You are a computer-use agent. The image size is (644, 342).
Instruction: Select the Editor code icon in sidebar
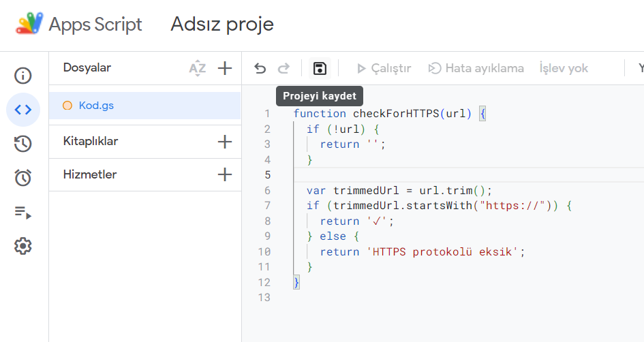(23, 110)
